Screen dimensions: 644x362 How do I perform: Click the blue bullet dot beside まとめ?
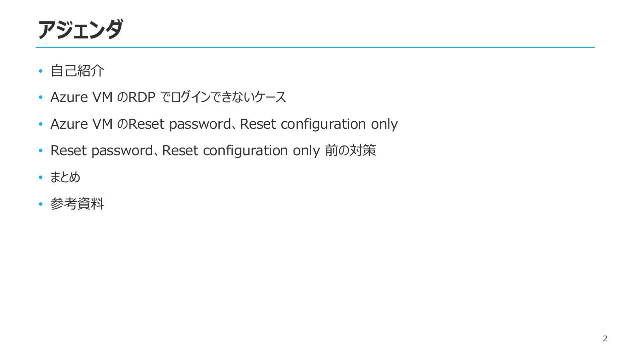[41, 177]
